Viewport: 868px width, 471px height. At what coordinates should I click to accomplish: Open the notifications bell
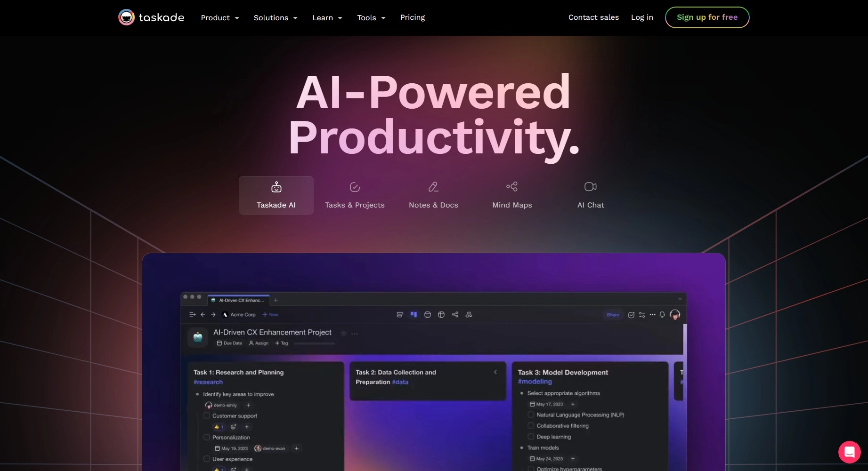click(662, 314)
